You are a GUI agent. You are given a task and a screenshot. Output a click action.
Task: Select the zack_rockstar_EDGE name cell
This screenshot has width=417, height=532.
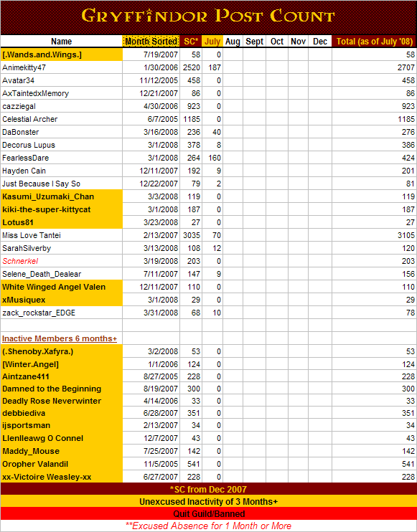coord(62,313)
